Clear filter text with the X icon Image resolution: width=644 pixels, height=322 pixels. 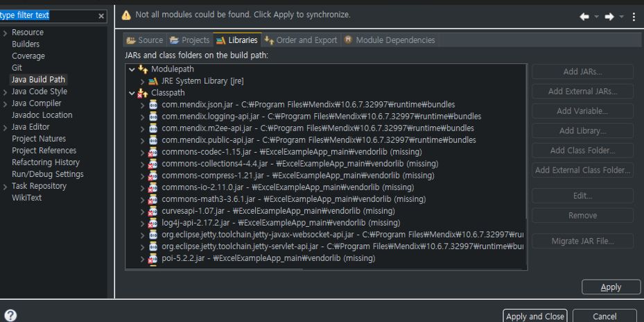point(101,16)
